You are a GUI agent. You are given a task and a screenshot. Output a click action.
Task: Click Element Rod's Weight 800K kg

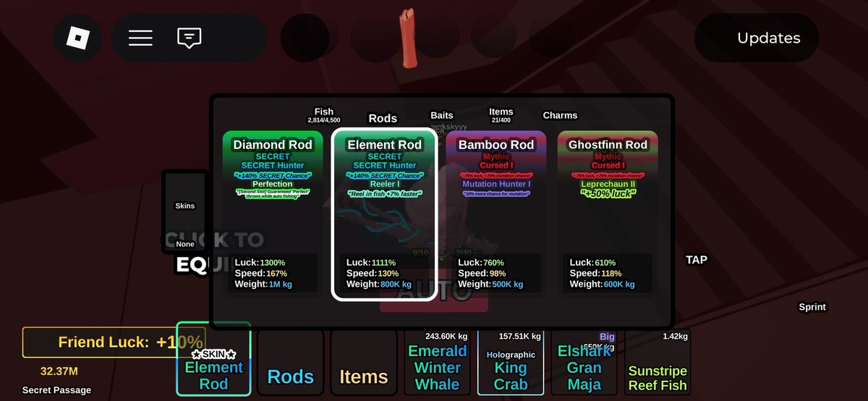(379, 284)
